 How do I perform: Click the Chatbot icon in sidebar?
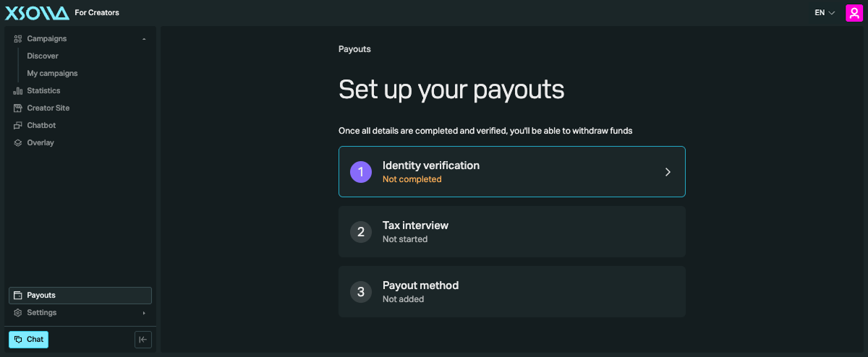(18, 126)
